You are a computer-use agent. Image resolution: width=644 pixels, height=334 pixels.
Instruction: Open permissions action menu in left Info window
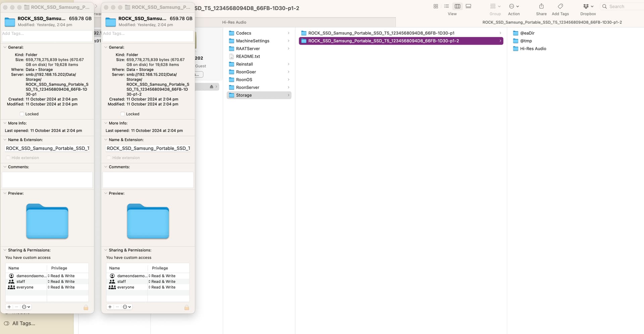[26, 307]
